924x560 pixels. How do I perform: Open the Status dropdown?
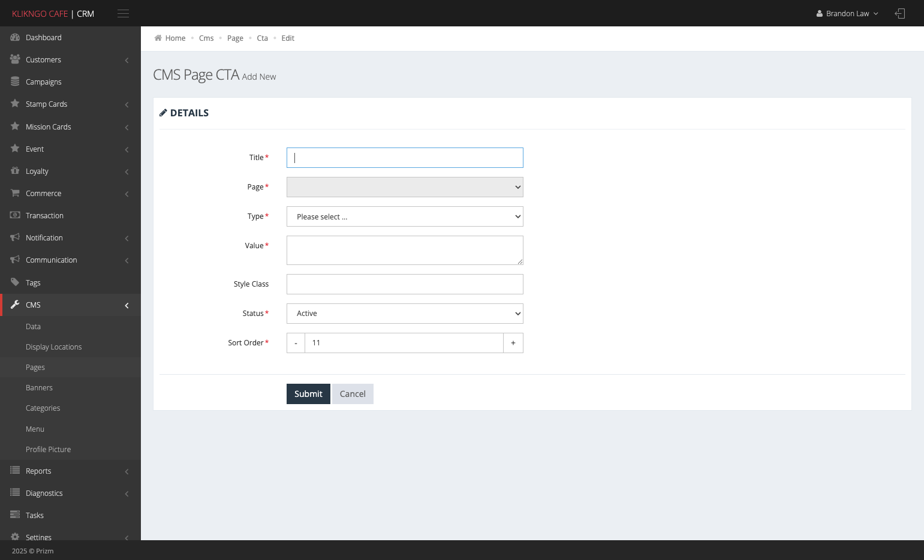coord(405,314)
